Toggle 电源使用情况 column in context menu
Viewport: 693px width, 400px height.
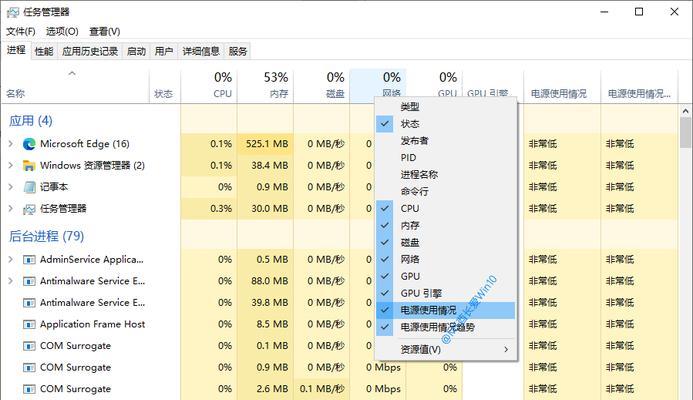pyautogui.click(x=446, y=310)
